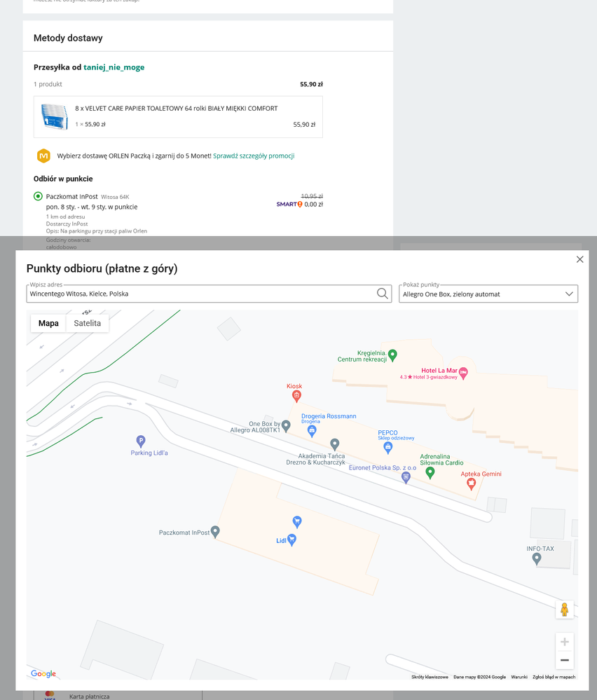Viewport: 597px width, 700px height.
Task: Click the One Box by Allegro AL008TK1 pin
Action: pyautogui.click(x=286, y=426)
